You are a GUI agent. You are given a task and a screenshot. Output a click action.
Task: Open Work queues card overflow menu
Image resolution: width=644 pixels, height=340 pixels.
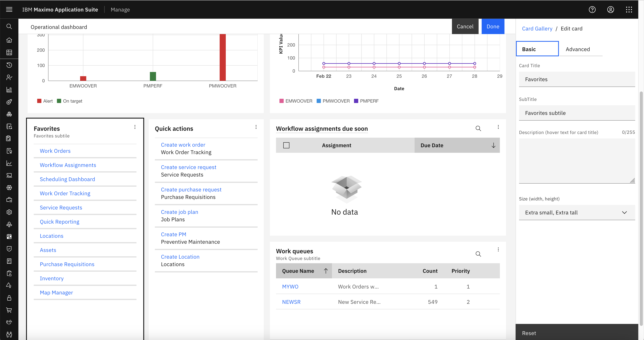point(498,249)
